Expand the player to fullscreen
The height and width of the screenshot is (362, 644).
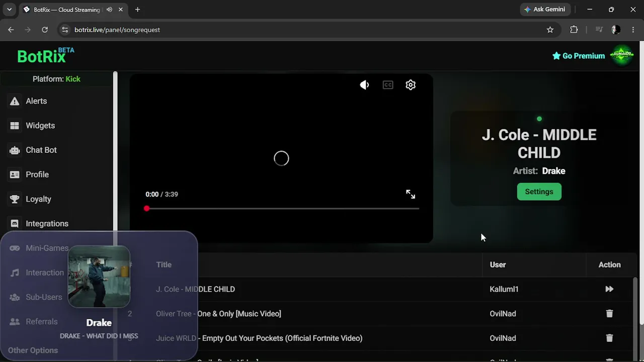[x=411, y=194]
